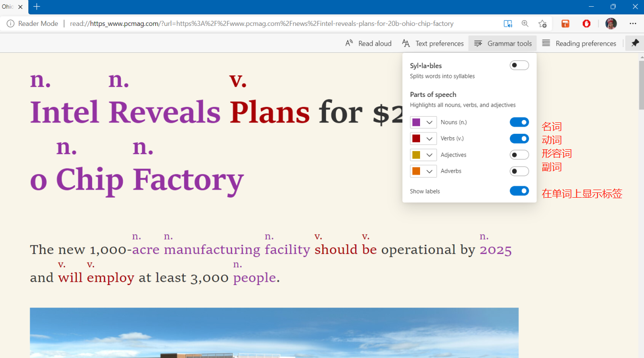The width and height of the screenshot is (644, 358).
Task: Expand the Adverbs color dropdown
Action: (423, 171)
